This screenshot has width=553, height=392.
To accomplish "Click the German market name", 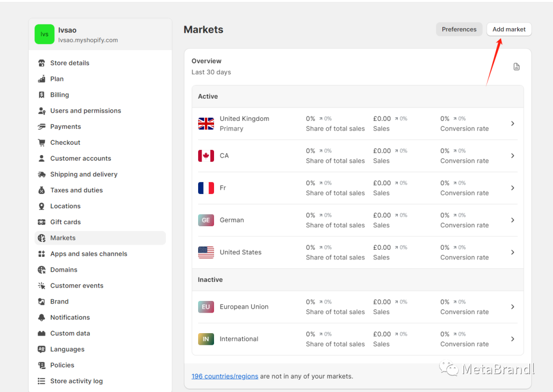I will 232,220.
